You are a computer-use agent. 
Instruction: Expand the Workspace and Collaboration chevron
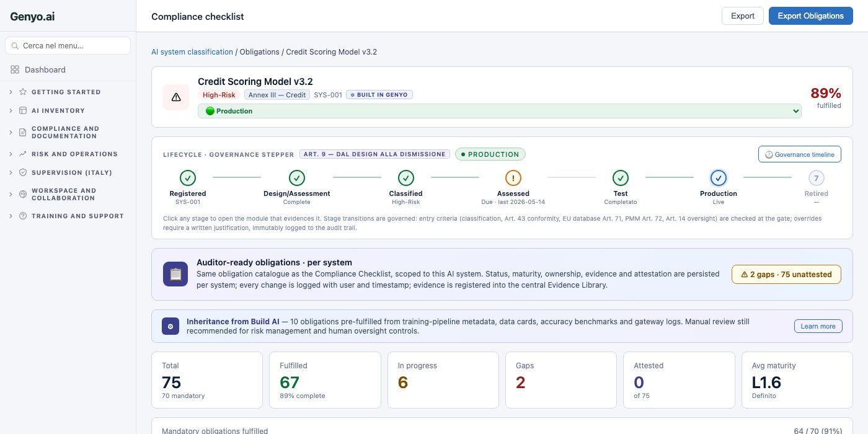pyautogui.click(x=11, y=195)
